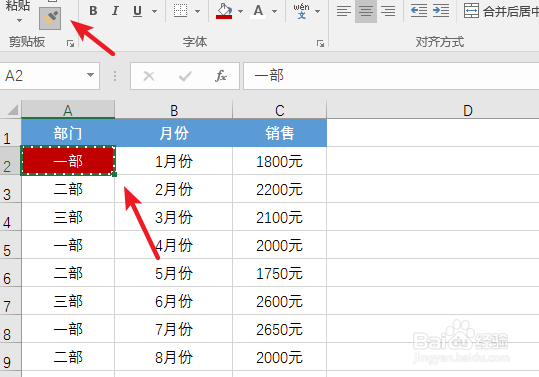Align text left
This screenshot has width=539, height=377.
point(344,11)
